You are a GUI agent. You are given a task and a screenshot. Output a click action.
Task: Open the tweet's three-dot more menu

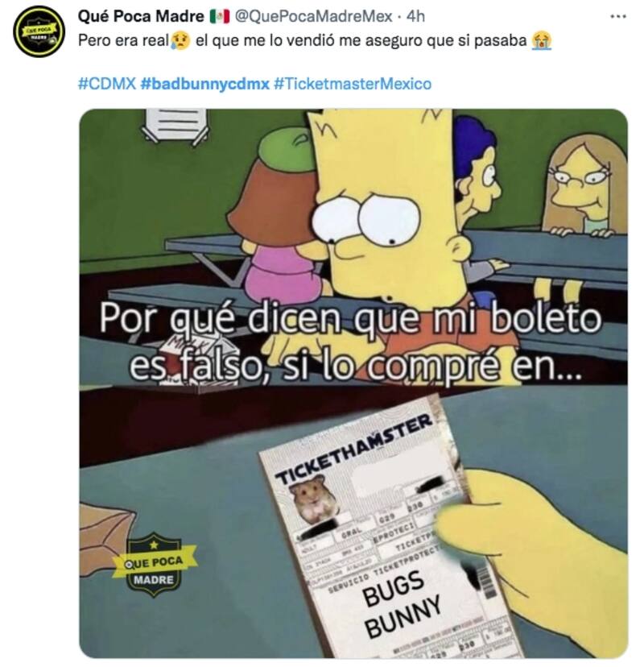617,16
